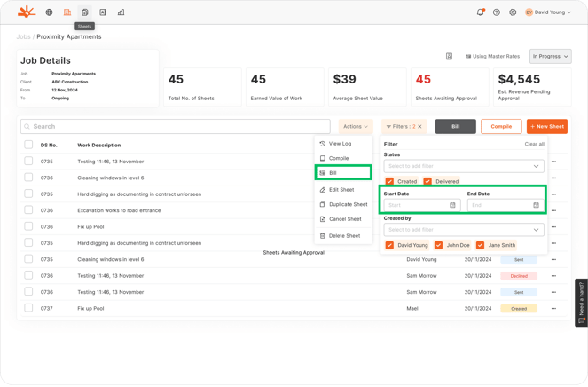This screenshot has width=588, height=387.
Task: Click the help question mark icon
Action: pyautogui.click(x=497, y=12)
